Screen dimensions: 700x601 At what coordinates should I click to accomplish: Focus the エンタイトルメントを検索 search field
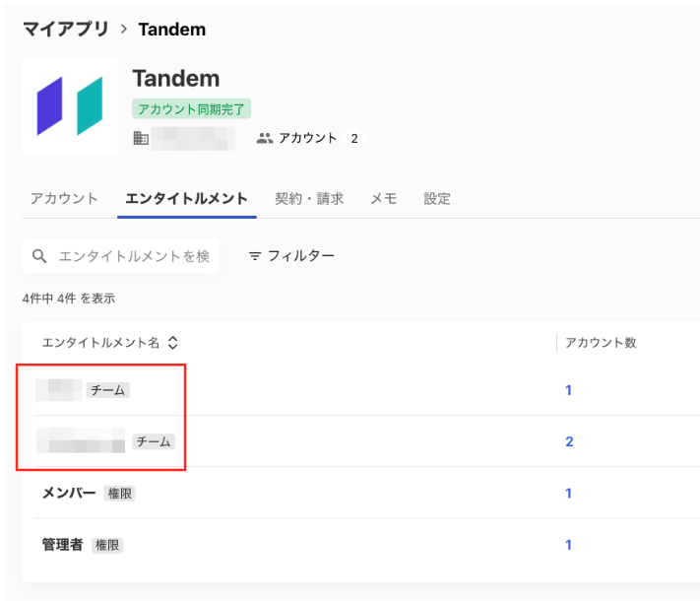pyautogui.click(x=120, y=256)
